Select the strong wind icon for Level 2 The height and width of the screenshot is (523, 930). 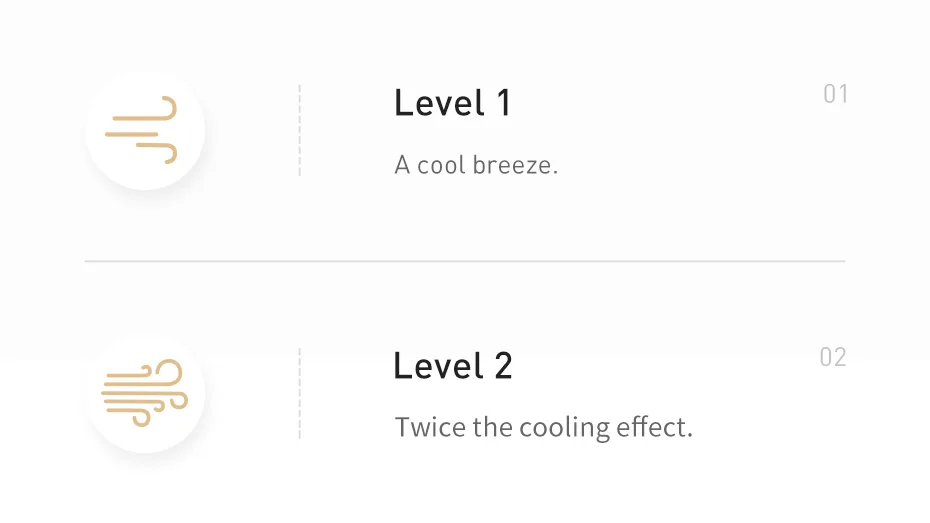(x=144, y=393)
